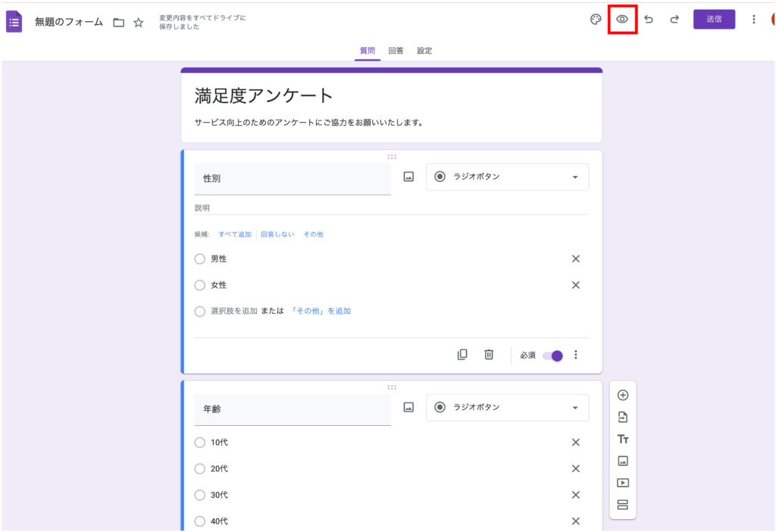Grab the drag handle above 年齢
Image resolution: width=776 pixels, height=532 pixels.
392,387
